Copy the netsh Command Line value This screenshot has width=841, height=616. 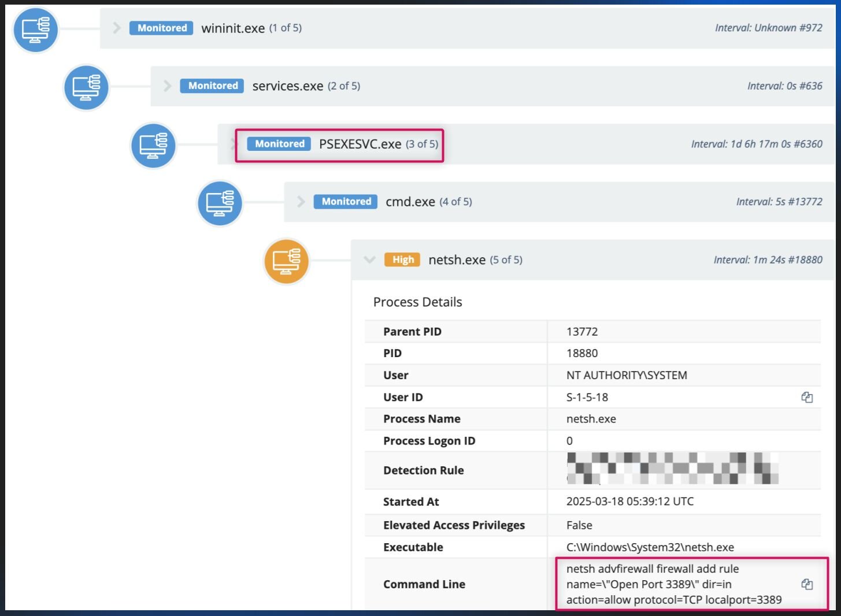click(x=807, y=584)
